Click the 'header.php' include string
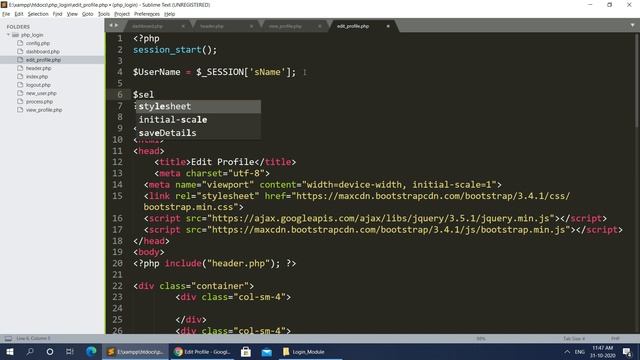The height and width of the screenshot is (360, 640). pyautogui.click(x=238, y=263)
